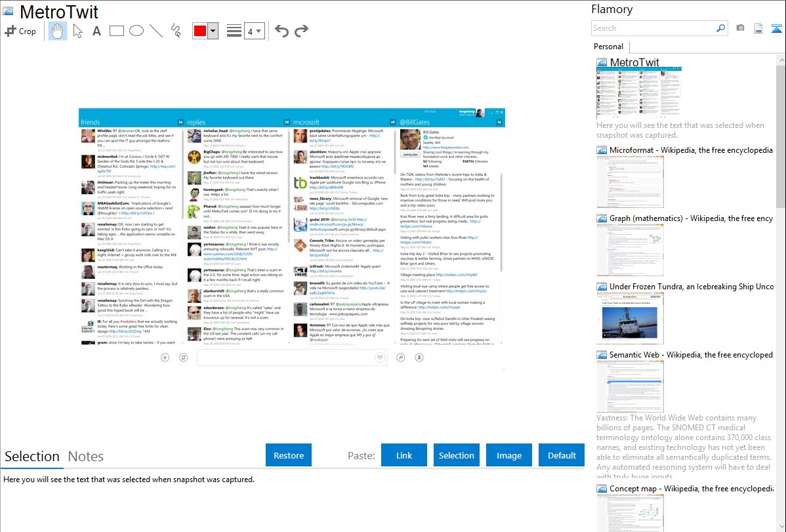Open the Microformat Wikipedia snapshot thumbnail
Image resolution: width=786 pixels, height=532 pixels.
click(630, 182)
